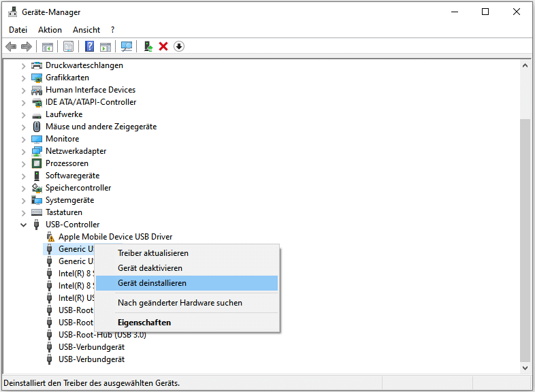
Task: Click the Softwaregeräte label
Action: pyautogui.click(x=72, y=176)
